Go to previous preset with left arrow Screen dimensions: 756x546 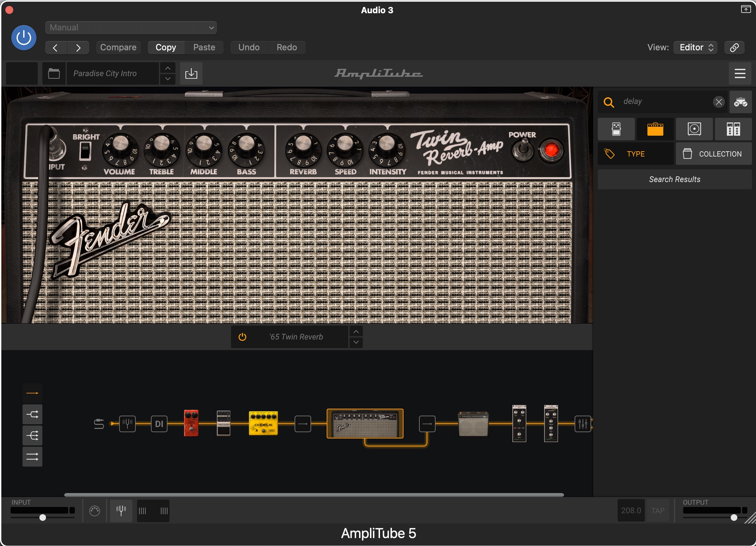tap(56, 48)
